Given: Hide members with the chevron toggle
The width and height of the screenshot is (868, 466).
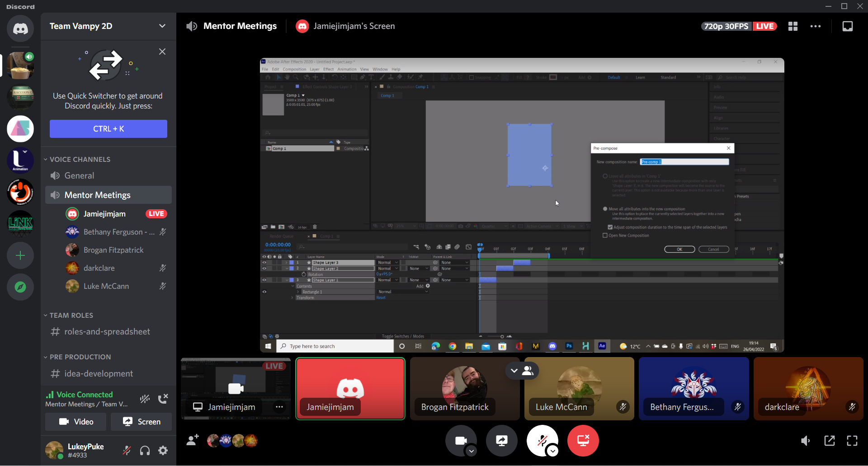Looking at the screenshot, I should (x=521, y=371).
